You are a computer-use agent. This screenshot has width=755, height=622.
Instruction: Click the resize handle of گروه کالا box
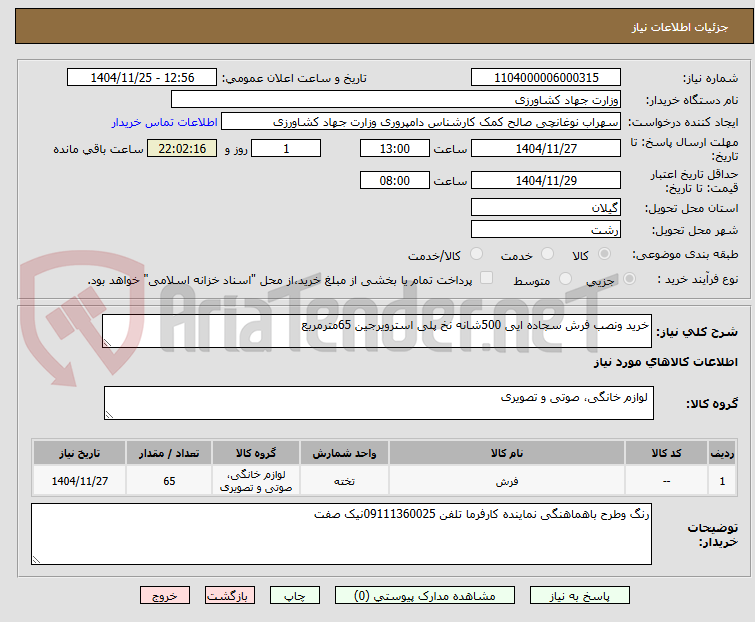pyautogui.click(x=109, y=415)
